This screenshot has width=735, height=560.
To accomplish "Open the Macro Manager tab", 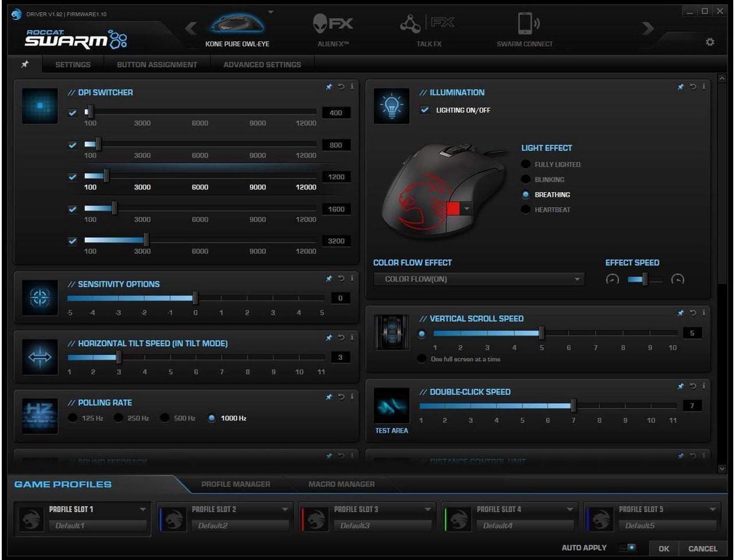I will pyautogui.click(x=342, y=484).
